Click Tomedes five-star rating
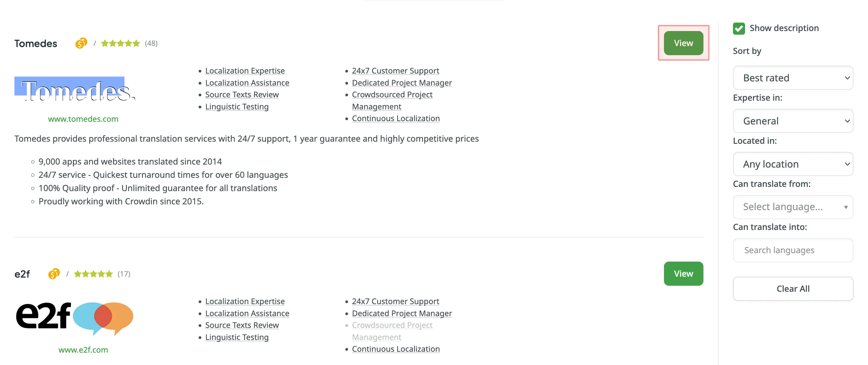The height and width of the screenshot is (365, 868). [120, 43]
